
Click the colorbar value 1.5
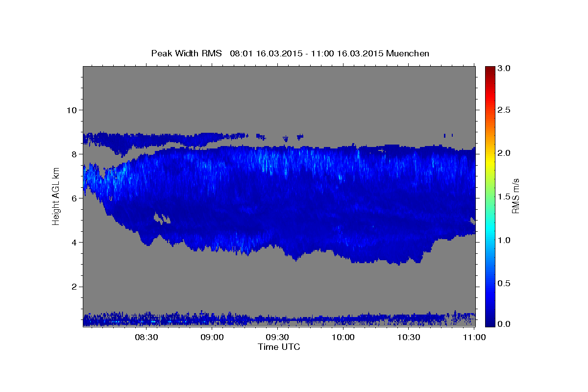505,196
